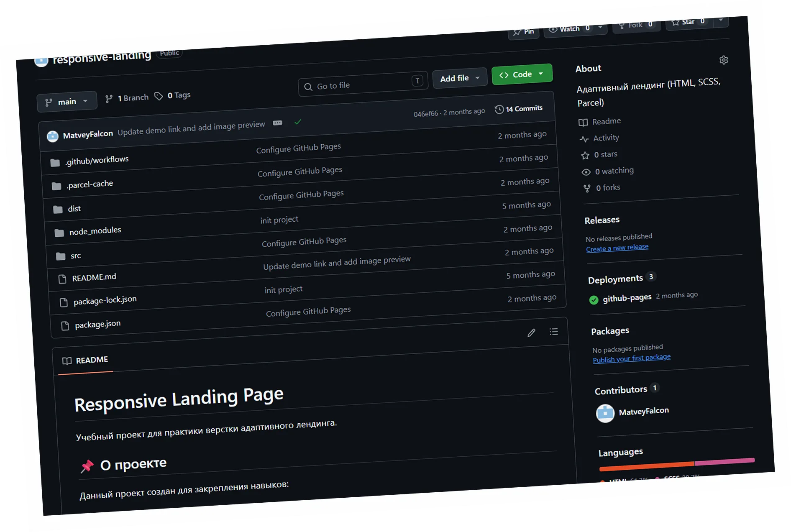Click the Star button

coord(689,22)
